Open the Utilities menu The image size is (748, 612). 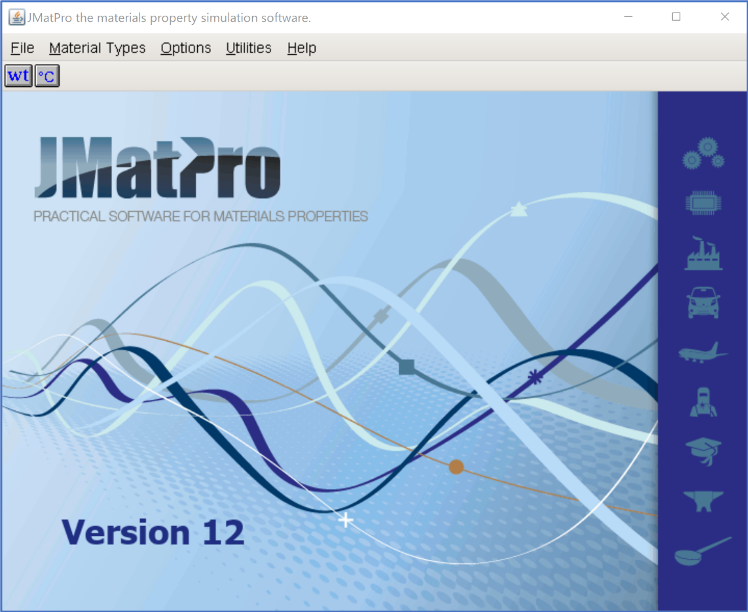click(x=249, y=48)
